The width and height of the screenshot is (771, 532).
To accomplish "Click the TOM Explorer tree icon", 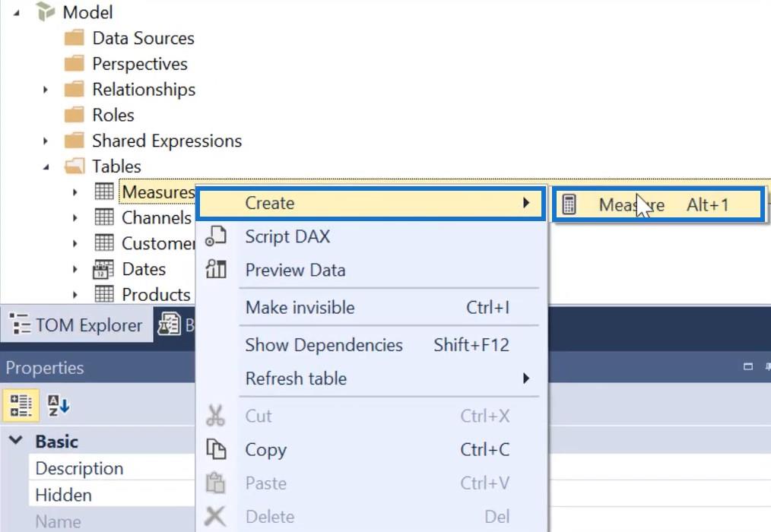I will [21, 325].
